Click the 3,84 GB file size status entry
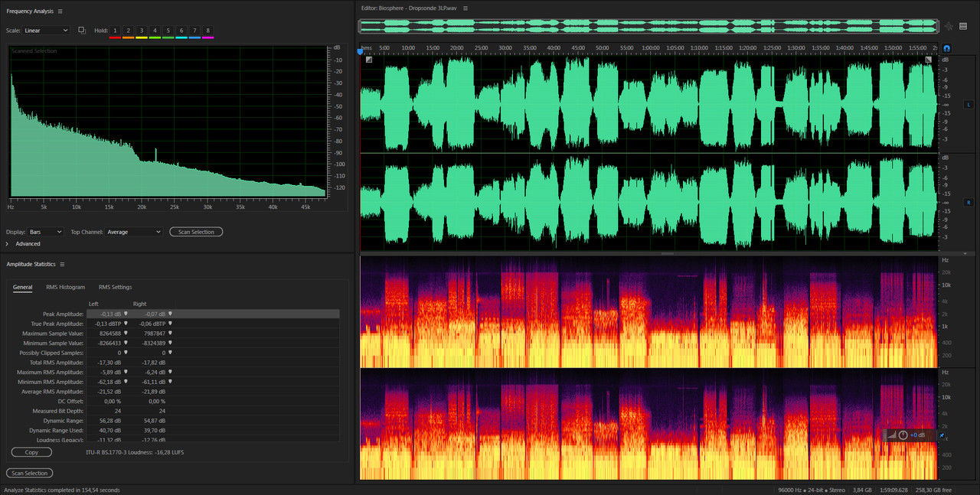This screenshot has height=495, width=980. point(862,490)
